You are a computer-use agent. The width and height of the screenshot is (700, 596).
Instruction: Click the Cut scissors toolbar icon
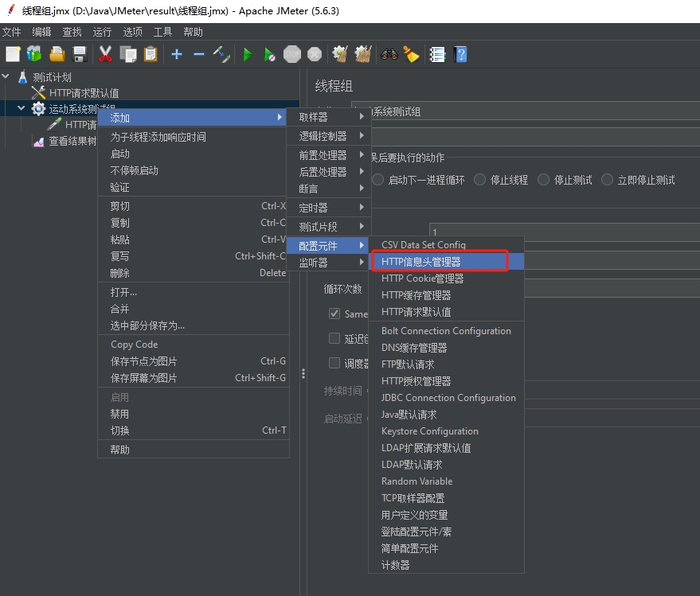point(105,54)
